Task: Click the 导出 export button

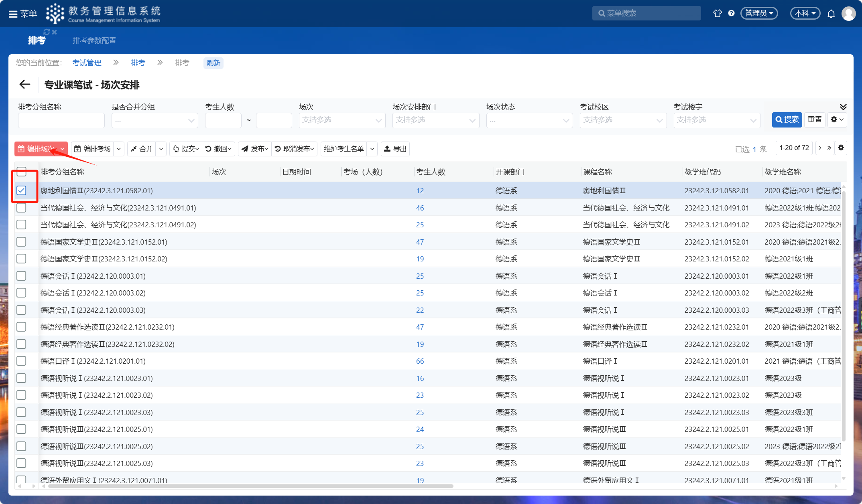Action: tap(395, 149)
